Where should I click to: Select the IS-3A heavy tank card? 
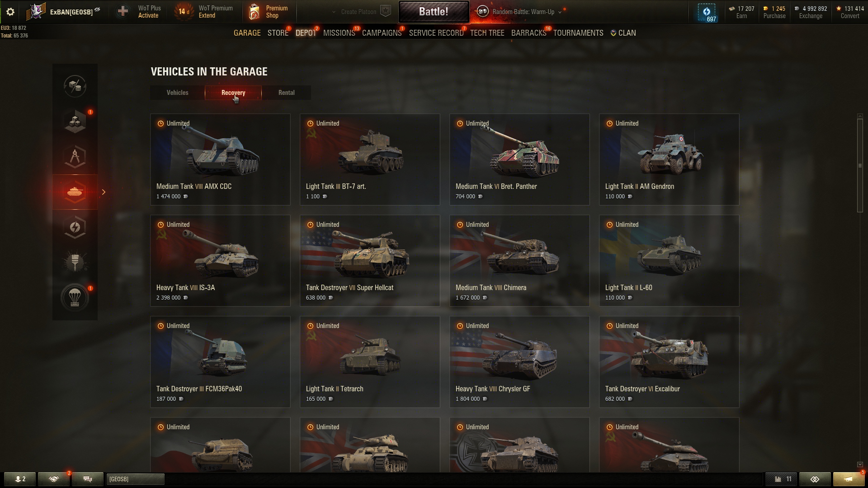pyautogui.click(x=220, y=261)
